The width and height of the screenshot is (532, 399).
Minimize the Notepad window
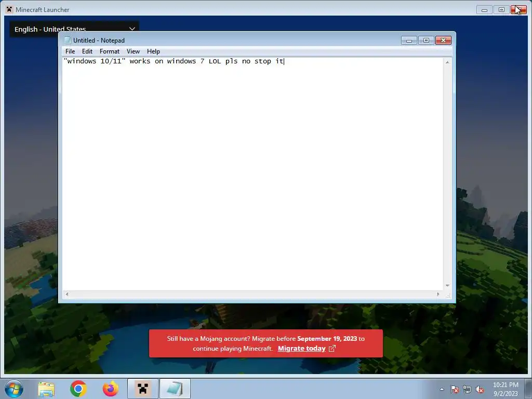pyautogui.click(x=409, y=41)
